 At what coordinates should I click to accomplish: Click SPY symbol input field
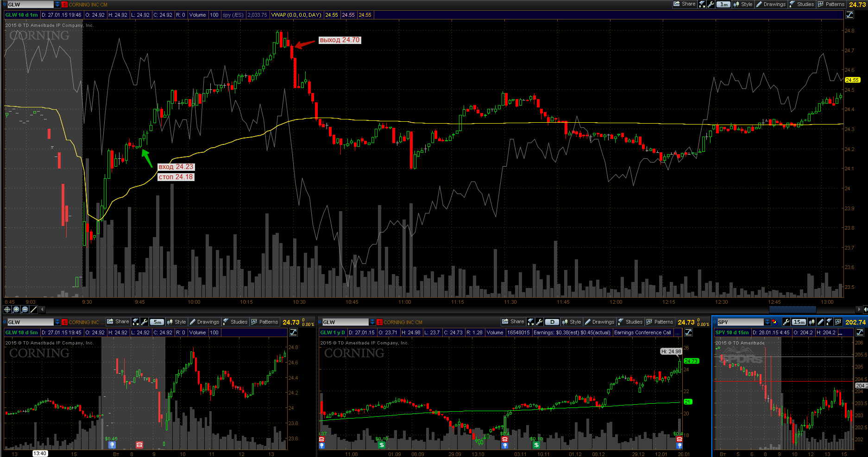[x=740, y=322]
